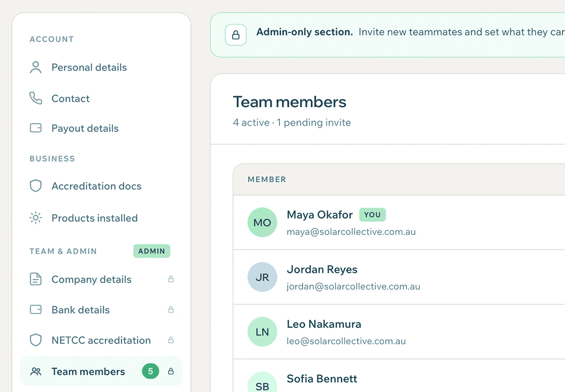This screenshot has height=392, width=565.
Task: Click the name Maya Okafor
Action: (x=319, y=214)
